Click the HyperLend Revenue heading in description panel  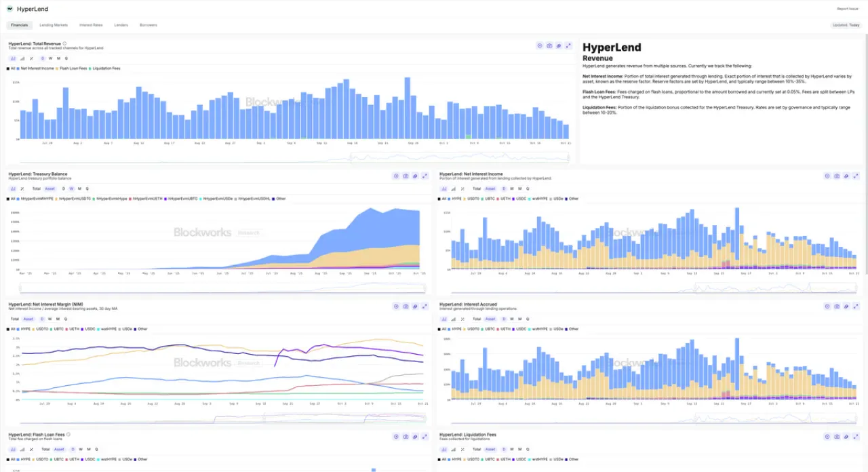612,52
